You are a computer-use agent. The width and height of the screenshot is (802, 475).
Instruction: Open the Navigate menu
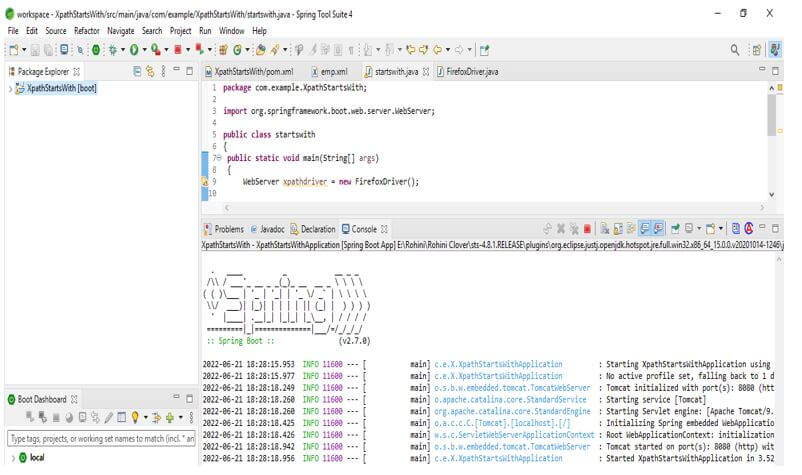(121, 31)
